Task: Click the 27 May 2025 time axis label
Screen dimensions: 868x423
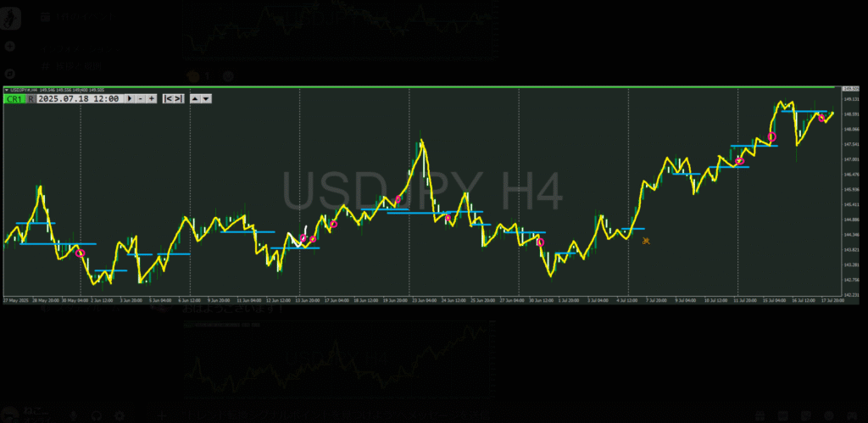Action: click(15, 300)
